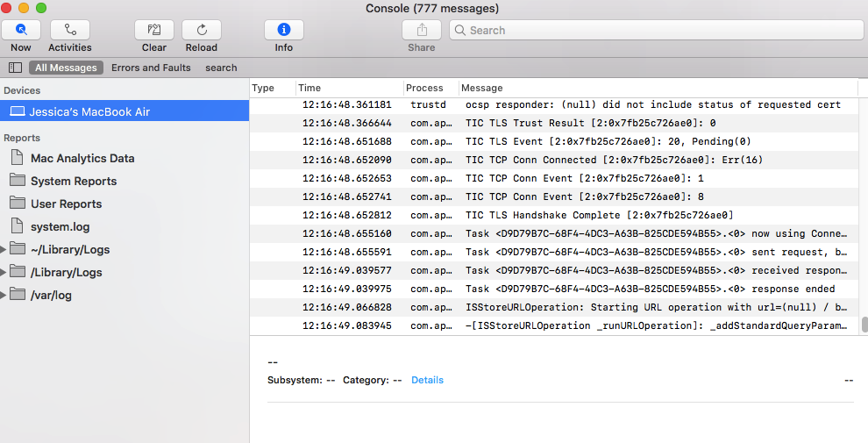Select the trustd ocsp responder message row

click(x=553, y=104)
